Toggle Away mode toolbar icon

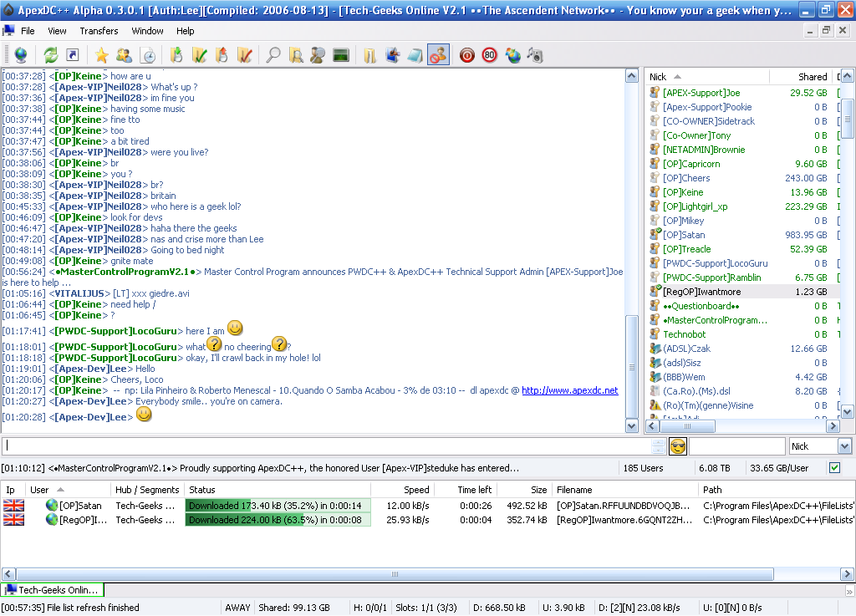pos(438,55)
